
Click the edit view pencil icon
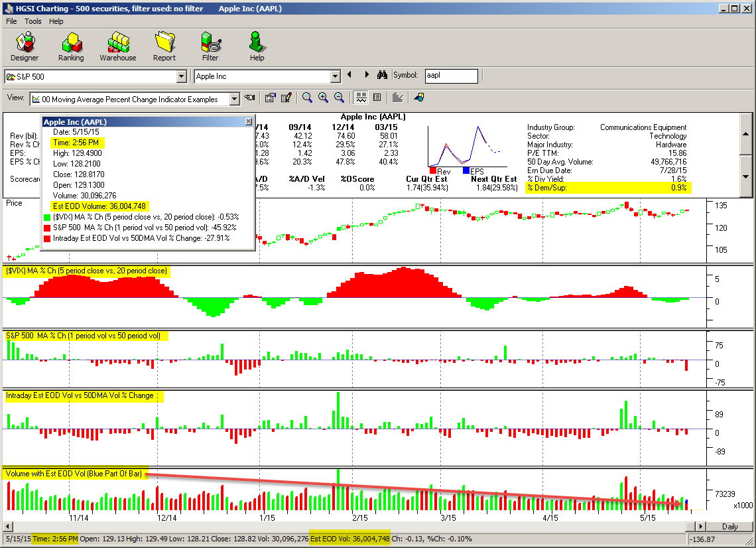[286, 98]
